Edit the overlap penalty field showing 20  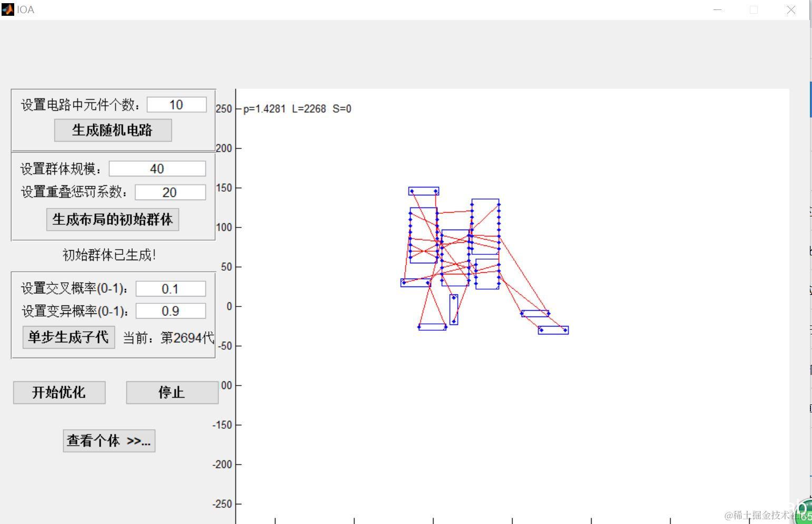click(x=170, y=192)
